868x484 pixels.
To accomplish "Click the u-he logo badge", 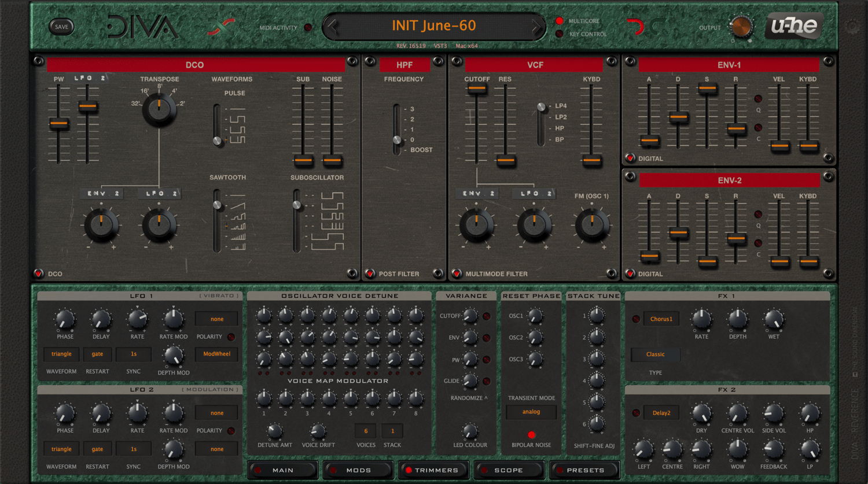I will 794,26.
